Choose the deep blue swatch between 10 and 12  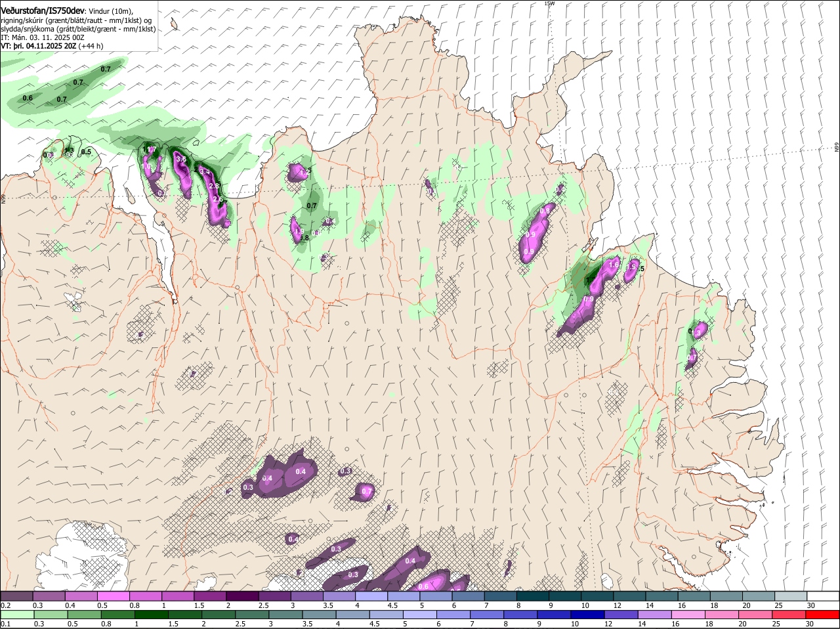[589, 615]
